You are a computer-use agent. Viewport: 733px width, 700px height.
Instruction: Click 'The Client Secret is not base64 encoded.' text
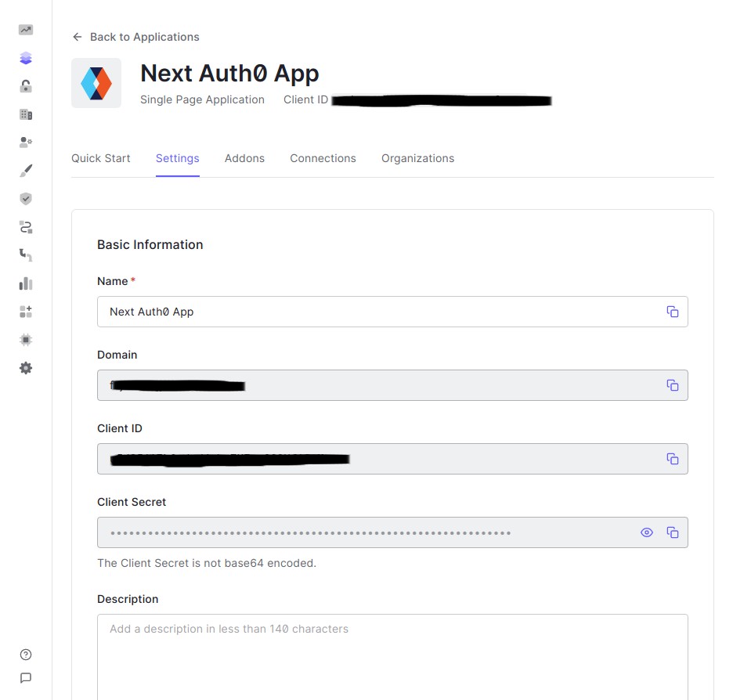pyautogui.click(x=207, y=563)
